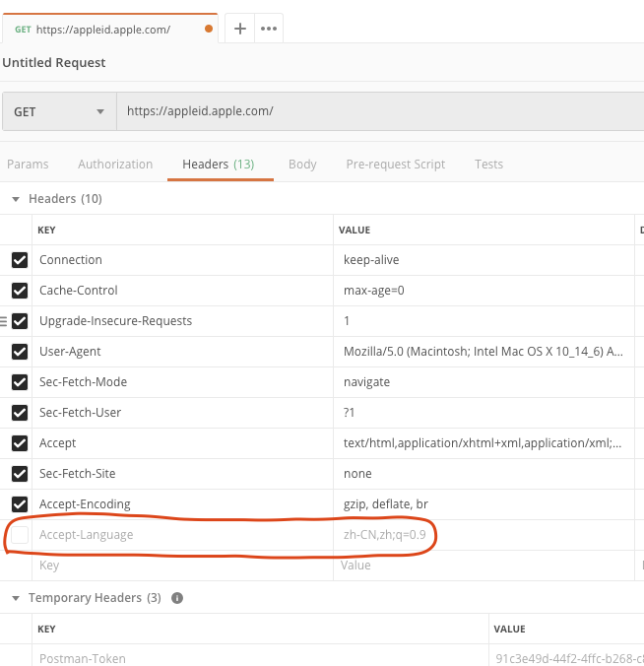
Task: Click the Connection key cell
Action: point(182,260)
